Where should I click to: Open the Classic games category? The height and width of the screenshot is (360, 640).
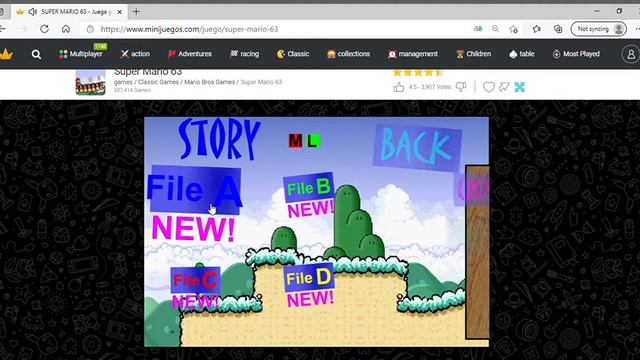293,54
